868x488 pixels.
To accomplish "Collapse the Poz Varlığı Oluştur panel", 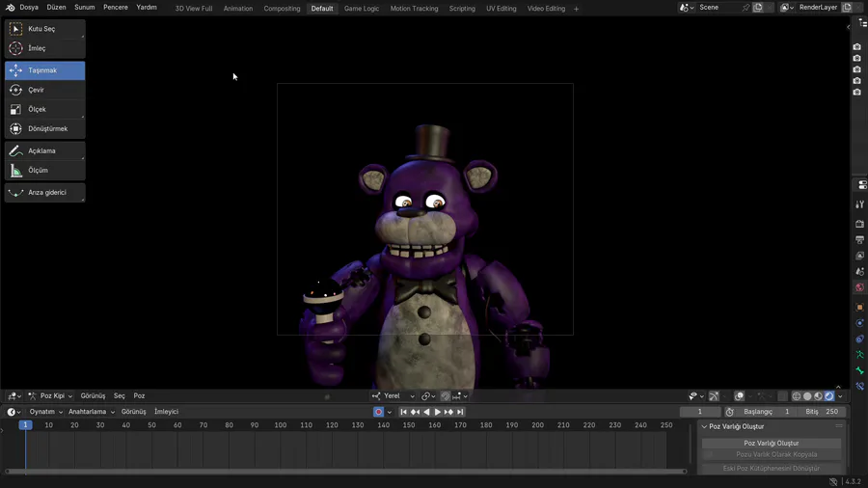I will point(704,426).
